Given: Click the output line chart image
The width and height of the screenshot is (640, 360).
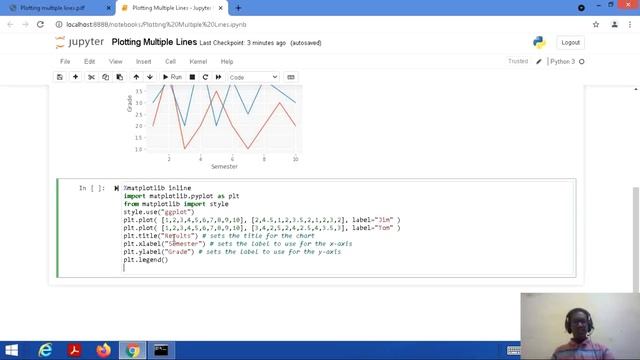Looking at the screenshot, I should click(x=214, y=127).
